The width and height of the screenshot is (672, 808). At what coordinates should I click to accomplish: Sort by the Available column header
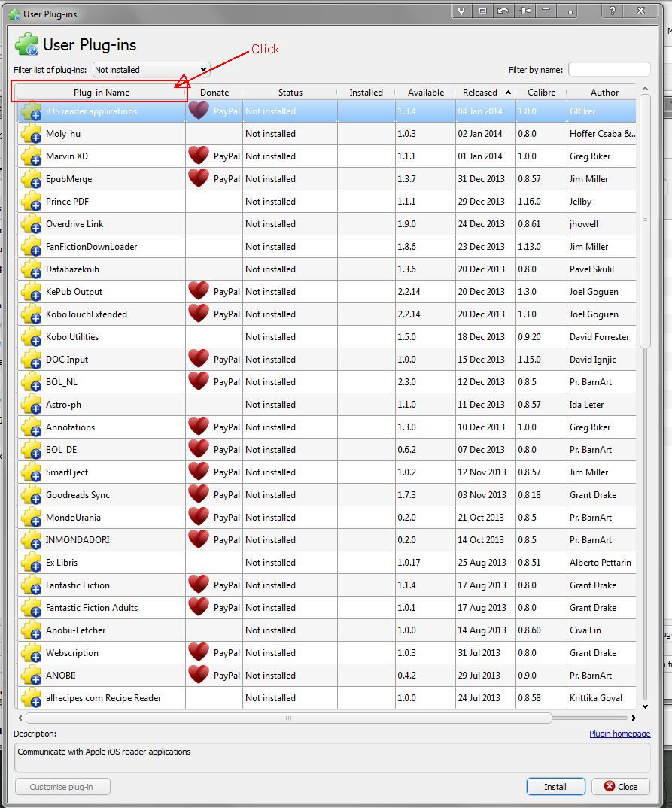[426, 93]
